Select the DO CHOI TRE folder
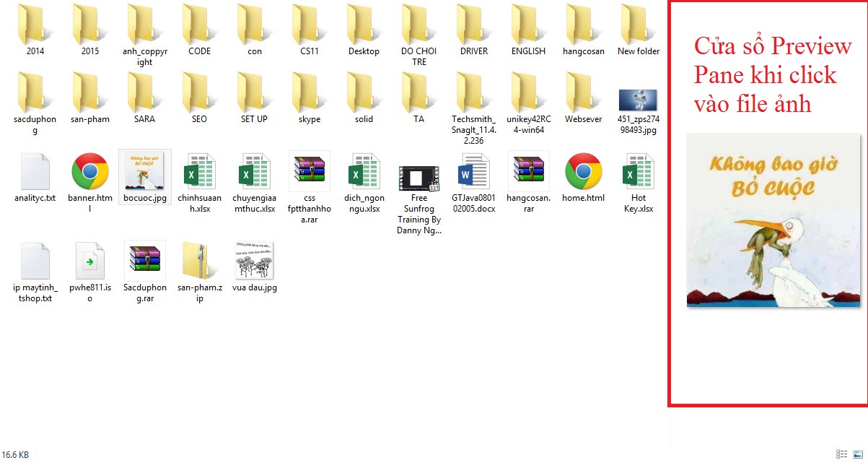868x463 pixels. point(418,35)
